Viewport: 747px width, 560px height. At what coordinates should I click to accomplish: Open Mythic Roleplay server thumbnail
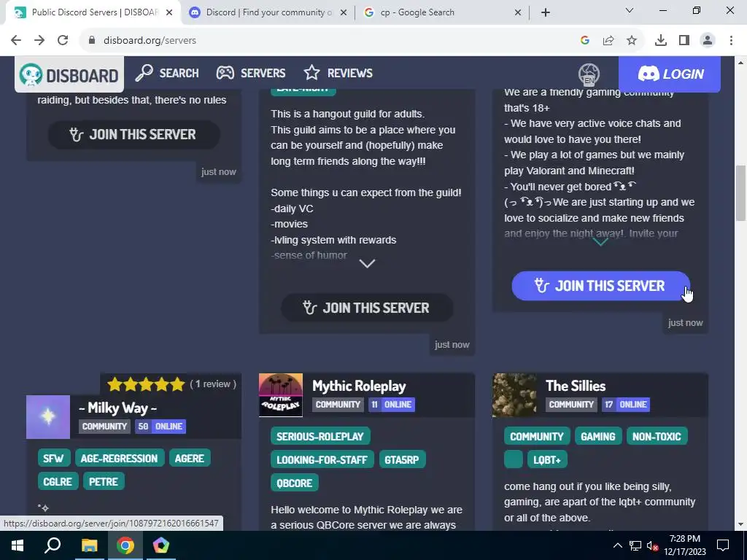pyautogui.click(x=281, y=395)
